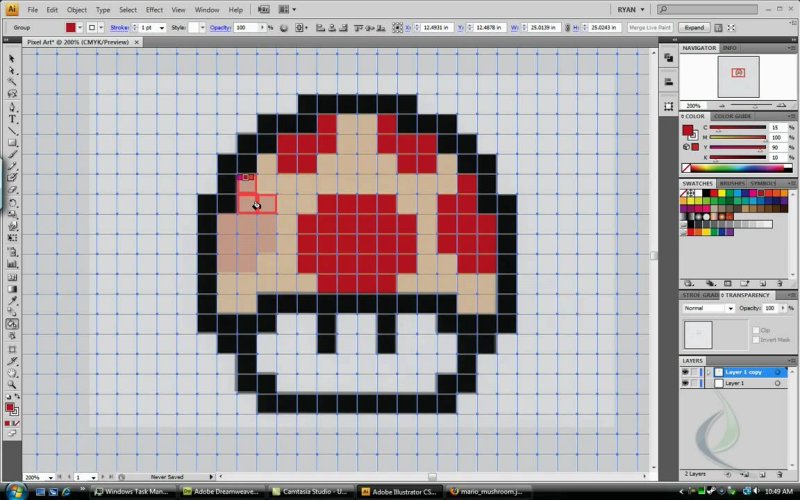Select the Zoom magnifier tool
This screenshot has width=800, height=500.
point(12,385)
